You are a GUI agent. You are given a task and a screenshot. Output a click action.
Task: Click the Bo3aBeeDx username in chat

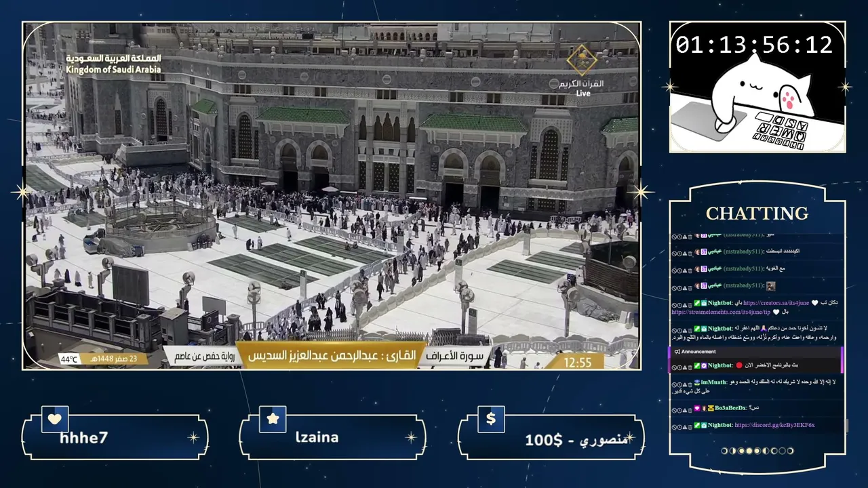pos(730,409)
